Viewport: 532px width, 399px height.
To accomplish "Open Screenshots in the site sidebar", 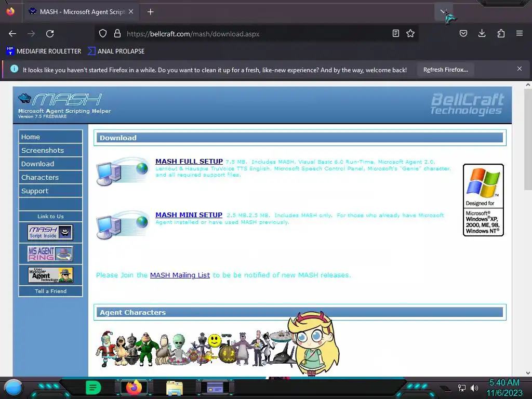I will (50, 150).
